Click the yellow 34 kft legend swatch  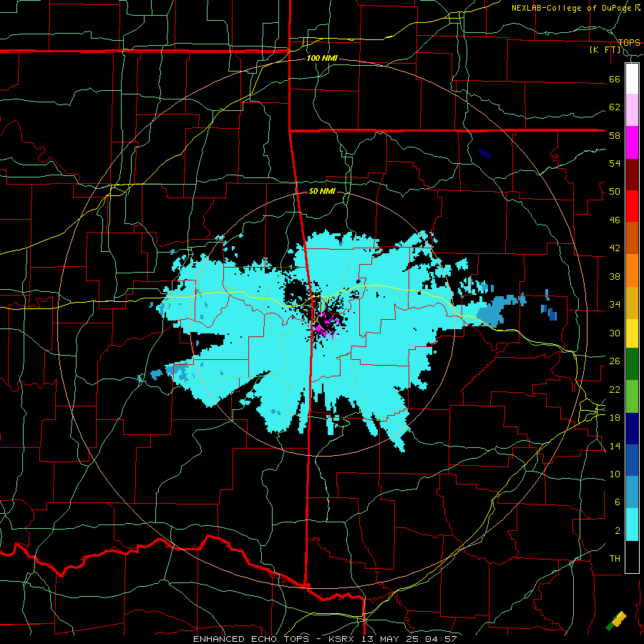click(632, 333)
